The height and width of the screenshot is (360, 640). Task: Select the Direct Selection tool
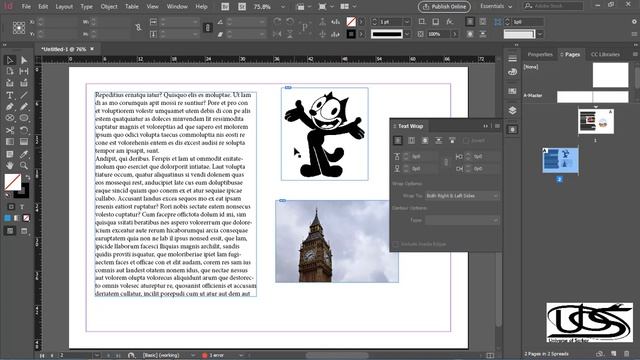pyautogui.click(x=24, y=60)
